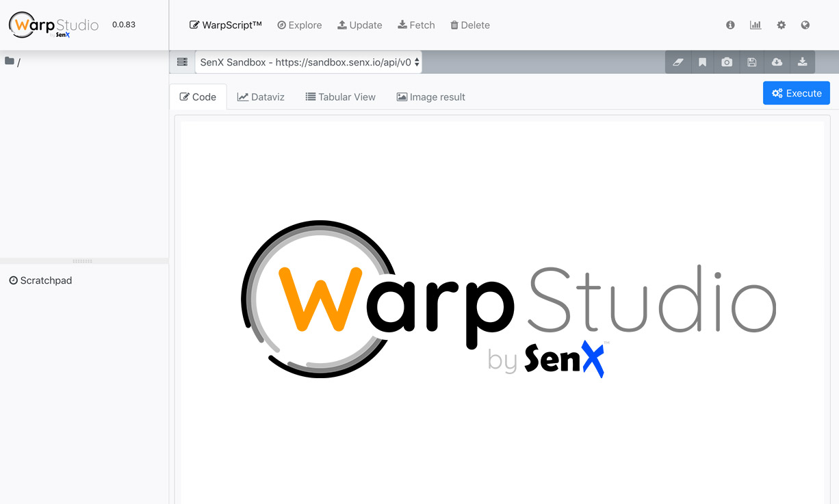Open the Tabular View tab

click(340, 97)
